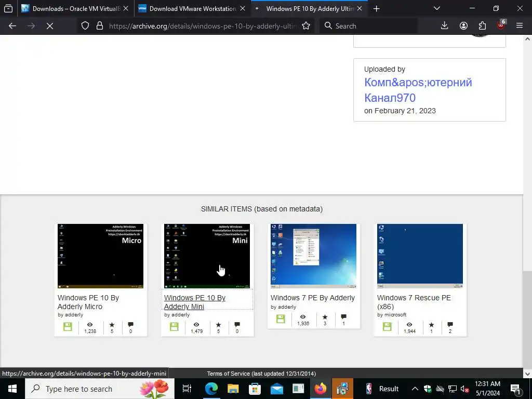The height and width of the screenshot is (399, 532).
Task: Go back to the previous page
Action: tap(12, 26)
